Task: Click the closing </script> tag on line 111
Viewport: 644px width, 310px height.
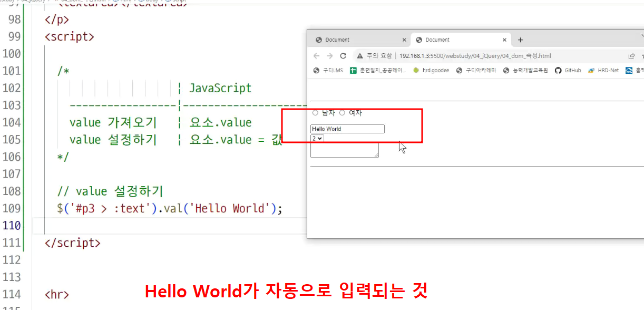Action: (73, 243)
